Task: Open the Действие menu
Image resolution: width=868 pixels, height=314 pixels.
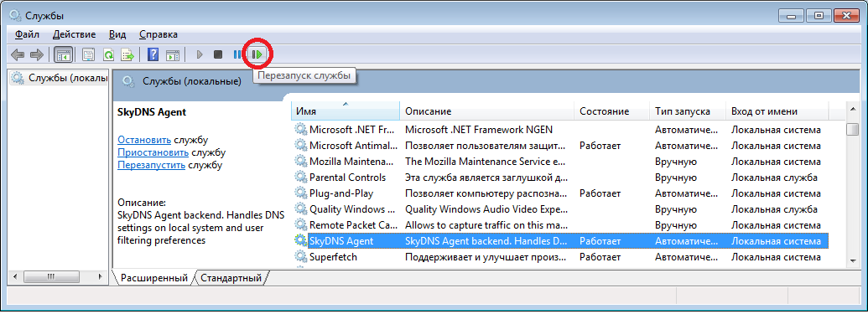Action: tap(74, 34)
